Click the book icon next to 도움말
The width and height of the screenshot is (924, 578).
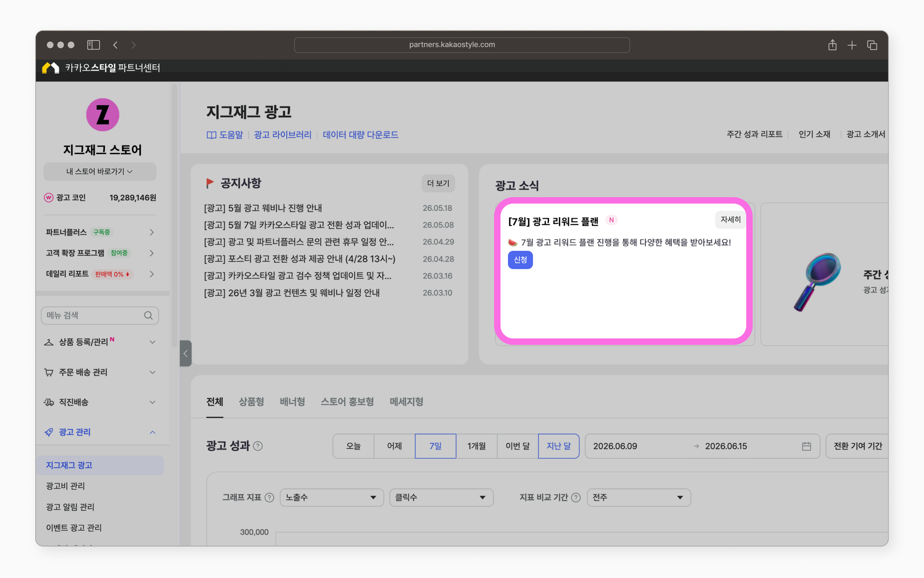click(211, 135)
